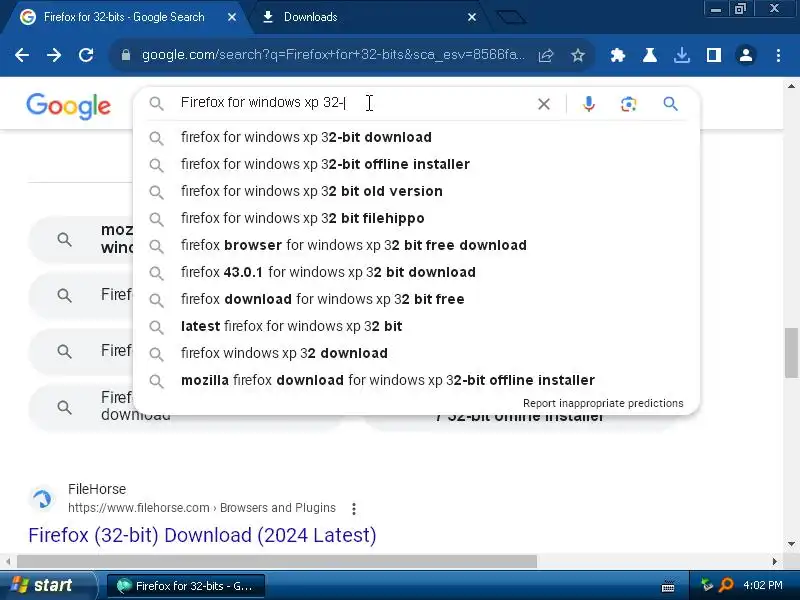Image resolution: width=800 pixels, height=600 pixels.
Task: Open 'Firefox (32-bit) Download (2024 Latest)' result
Action: click(x=203, y=535)
